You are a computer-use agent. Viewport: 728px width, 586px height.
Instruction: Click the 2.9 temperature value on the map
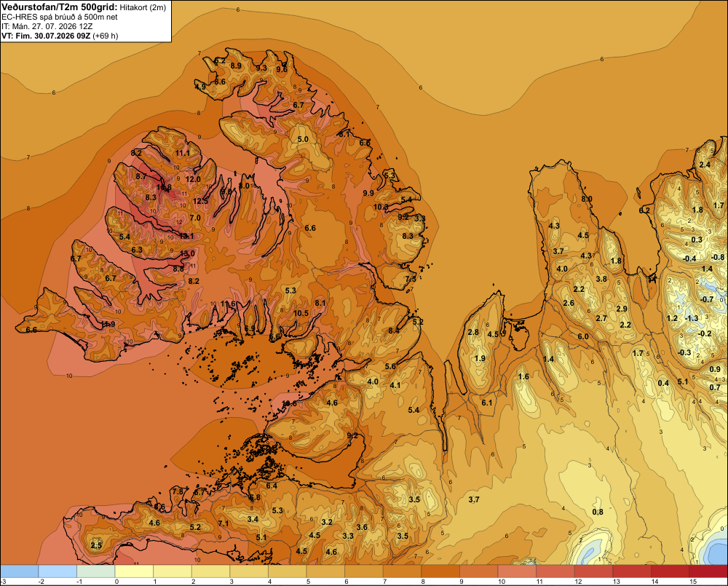click(622, 309)
